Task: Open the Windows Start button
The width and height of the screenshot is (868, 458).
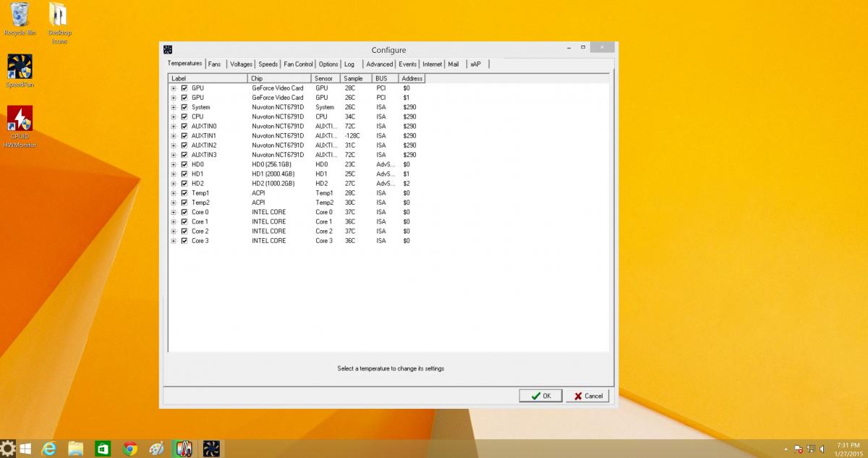Action: (25, 449)
